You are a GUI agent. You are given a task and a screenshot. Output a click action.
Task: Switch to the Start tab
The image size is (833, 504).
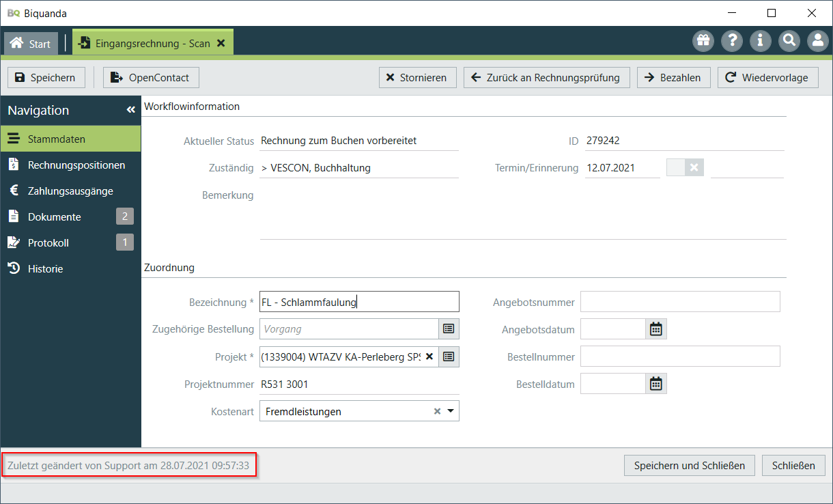click(x=31, y=43)
